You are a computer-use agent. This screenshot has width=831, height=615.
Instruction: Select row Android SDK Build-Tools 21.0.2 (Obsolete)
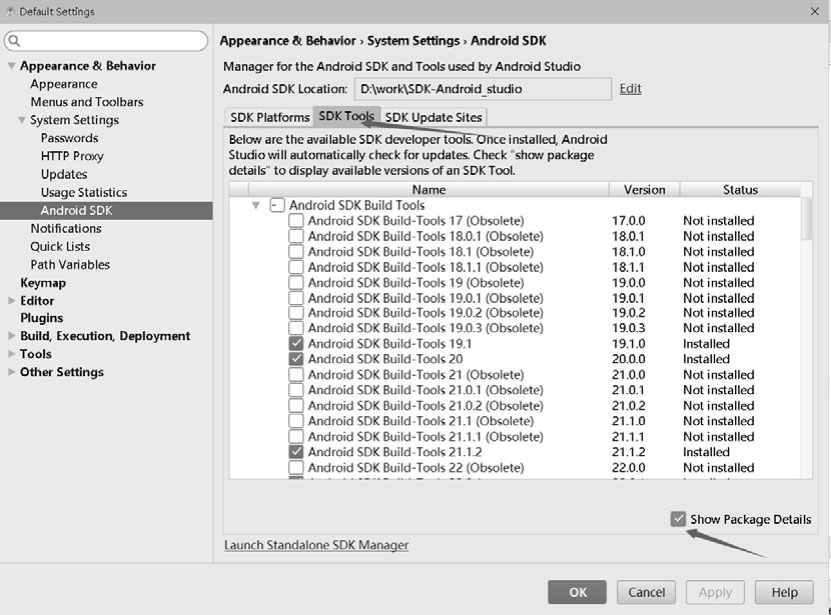(x=515, y=406)
